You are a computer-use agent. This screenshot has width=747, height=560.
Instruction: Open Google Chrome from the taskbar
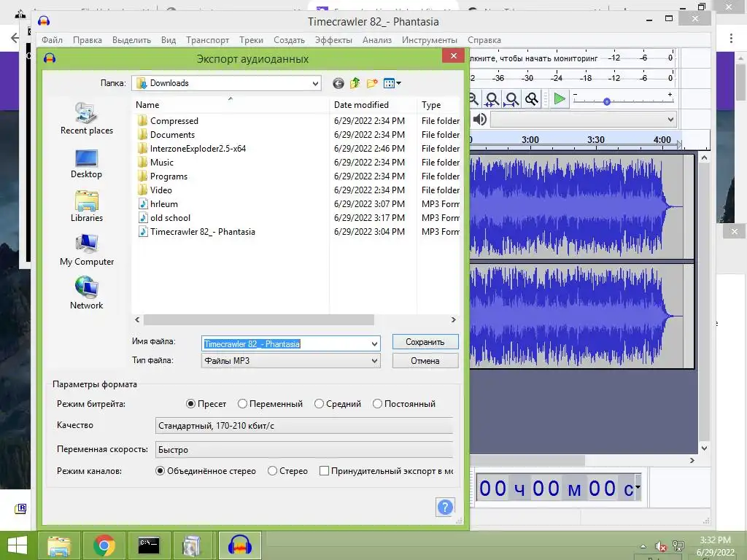(x=104, y=545)
